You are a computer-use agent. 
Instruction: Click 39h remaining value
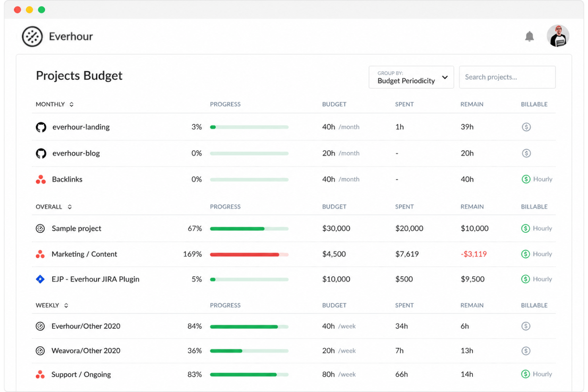tap(467, 127)
